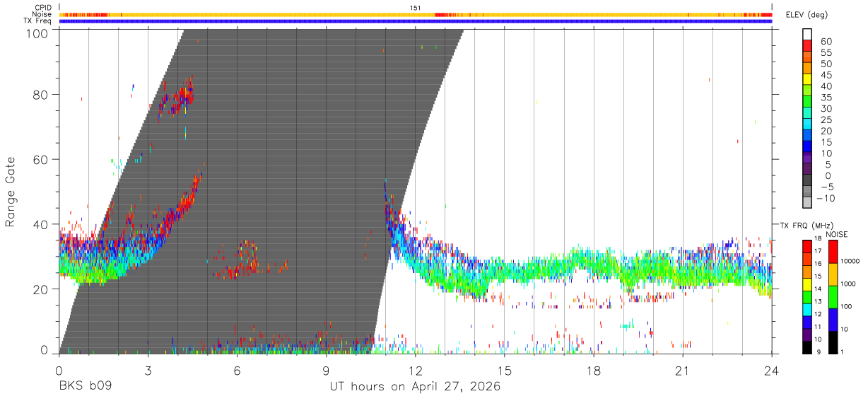Click the 10000 noise scale label
868x401 pixels.
(x=850, y=262)
